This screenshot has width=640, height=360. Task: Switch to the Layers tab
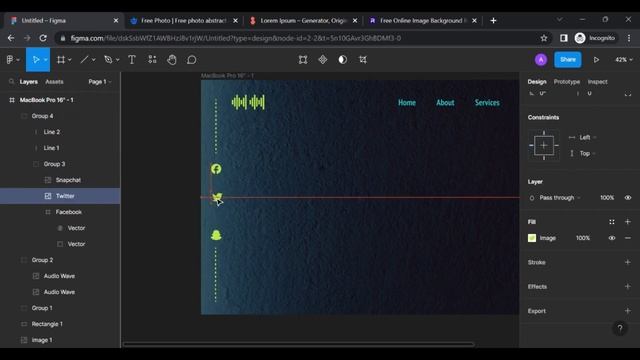pos(29,82)
